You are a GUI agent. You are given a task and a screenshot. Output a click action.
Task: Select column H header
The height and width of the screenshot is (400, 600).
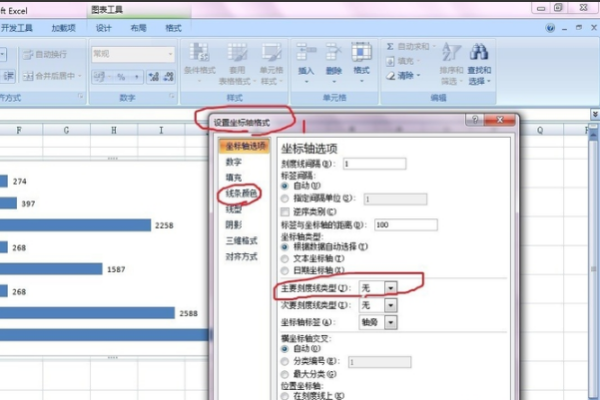tap(114, 131)
